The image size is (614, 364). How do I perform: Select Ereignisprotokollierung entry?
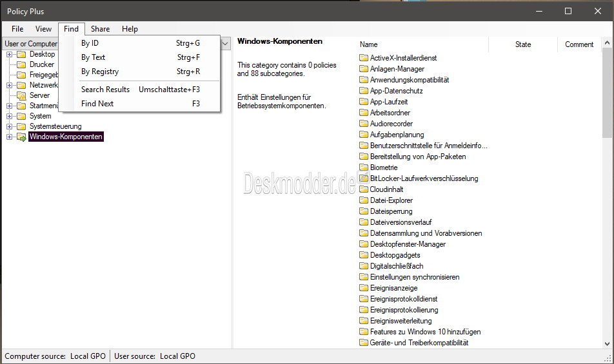[404, 310]
